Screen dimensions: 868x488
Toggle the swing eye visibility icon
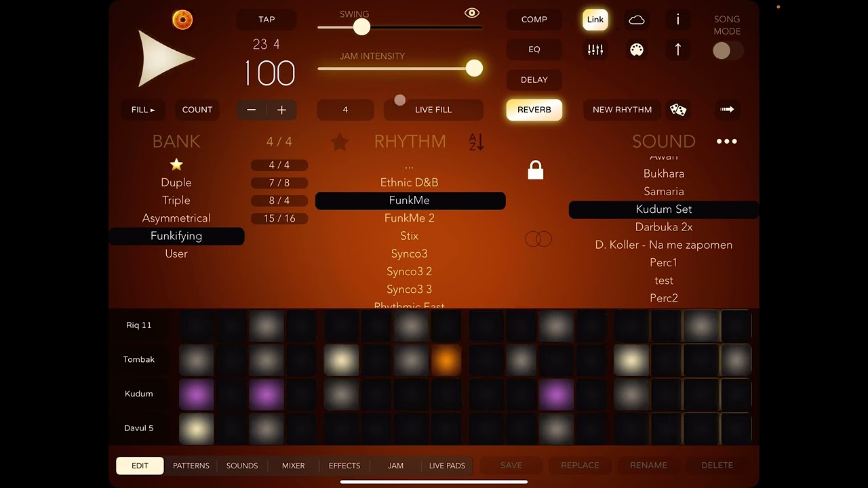472,13
